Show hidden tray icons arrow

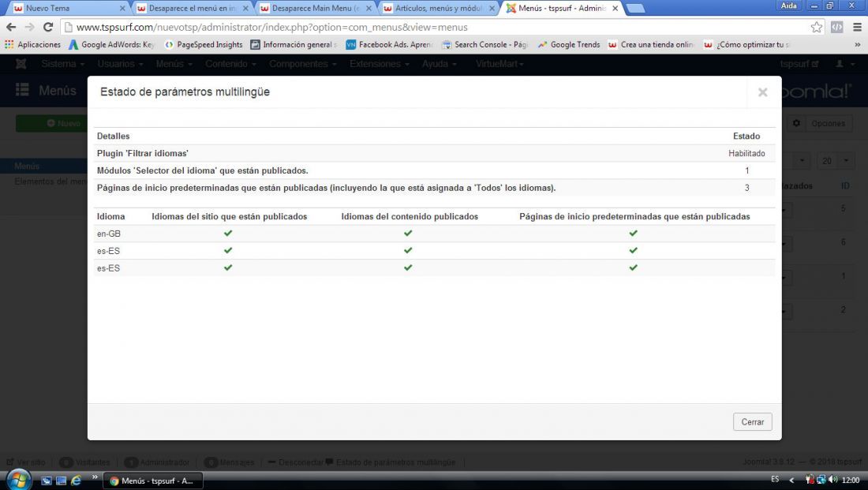791,480
